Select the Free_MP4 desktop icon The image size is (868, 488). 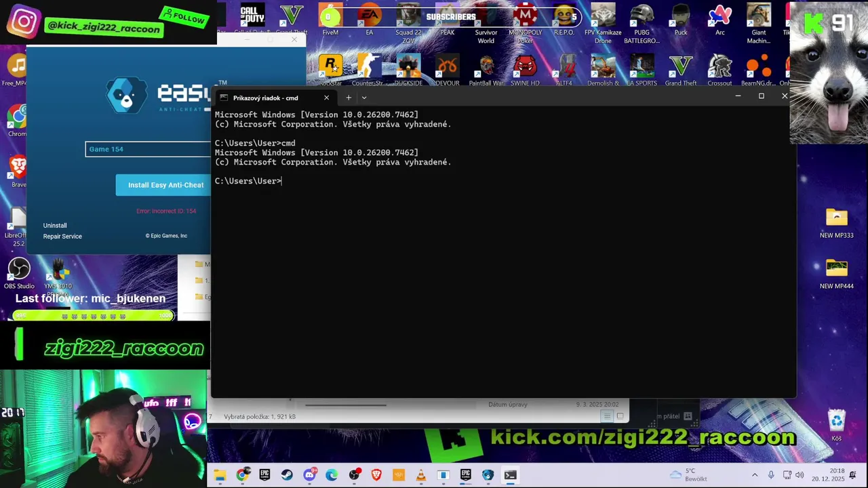coord(15,71)
